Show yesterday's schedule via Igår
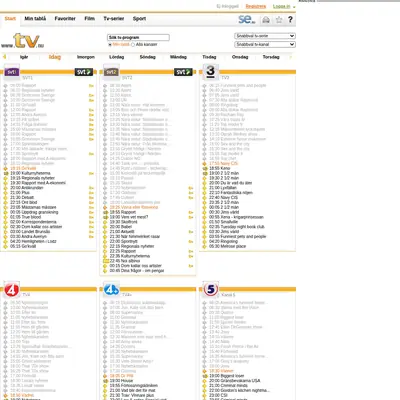The height and width of the screenshot is (400, 400). pyautogui.click(x=24, y=57)
